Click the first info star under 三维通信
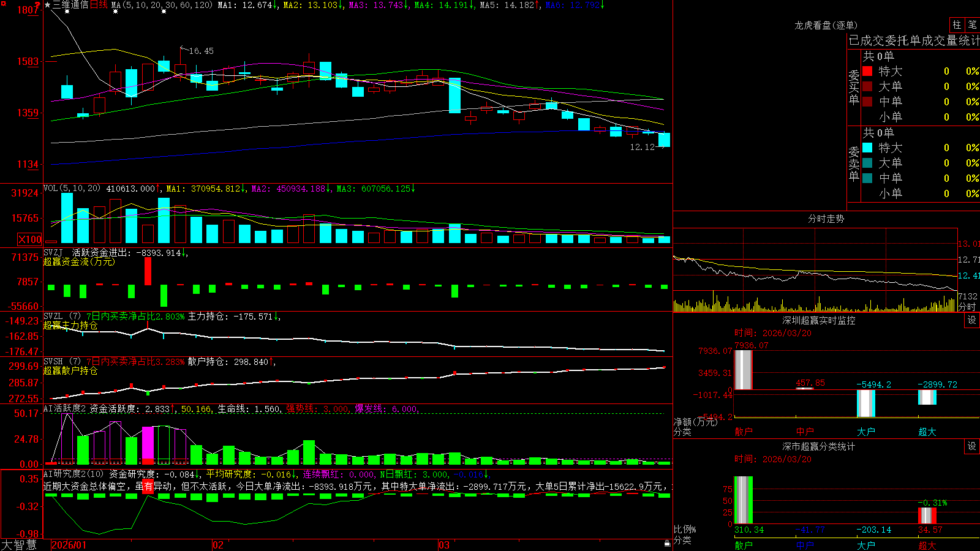The image size is (980, 551). pyautogui.click(x=67, y=12)
